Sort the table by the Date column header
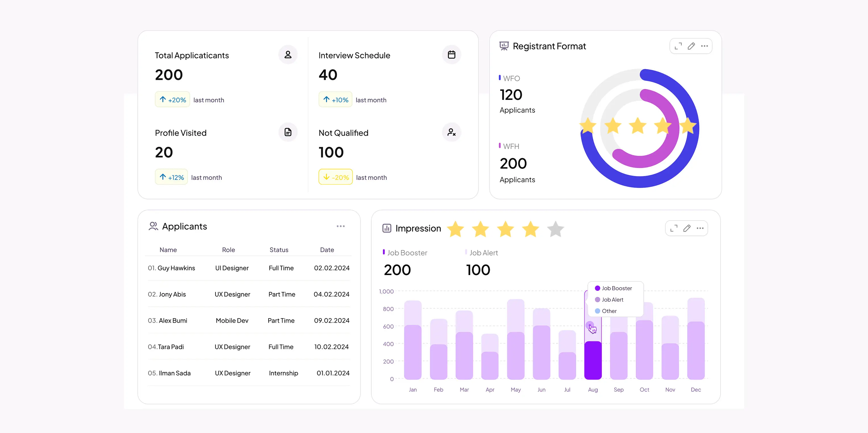The width and height of the screenshot is (868, 433). (x=327, y=250)
